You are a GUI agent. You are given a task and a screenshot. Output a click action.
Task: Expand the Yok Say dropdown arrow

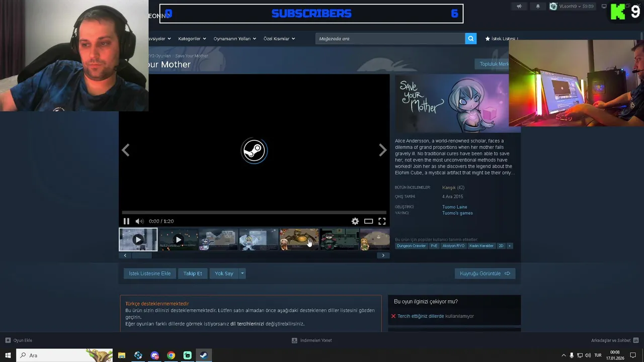(242, 274)
